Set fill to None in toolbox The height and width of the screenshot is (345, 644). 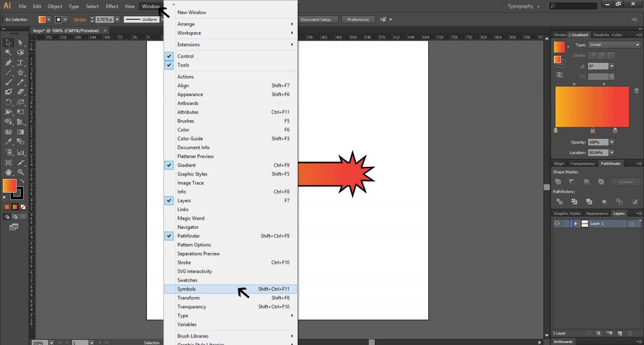tap(23, 207)
